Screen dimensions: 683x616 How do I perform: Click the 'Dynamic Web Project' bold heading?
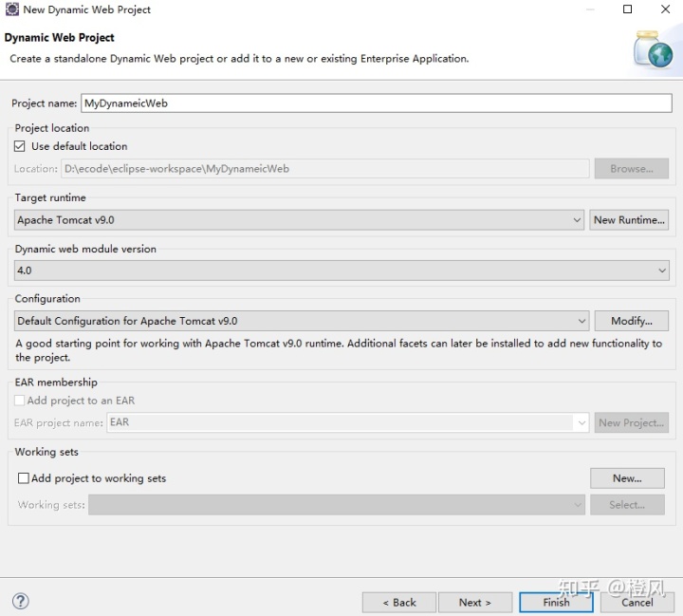[59, 38]
